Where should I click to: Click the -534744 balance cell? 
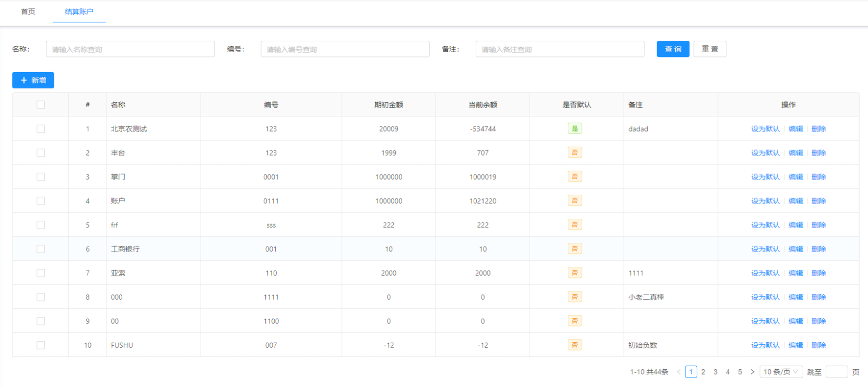pyautogui.click(x=483, y=129)
